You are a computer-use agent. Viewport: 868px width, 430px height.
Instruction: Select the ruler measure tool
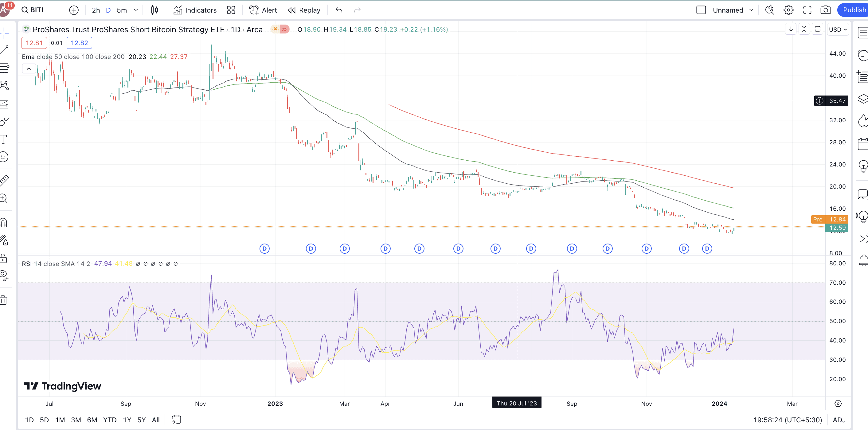(x=4, y=181)
